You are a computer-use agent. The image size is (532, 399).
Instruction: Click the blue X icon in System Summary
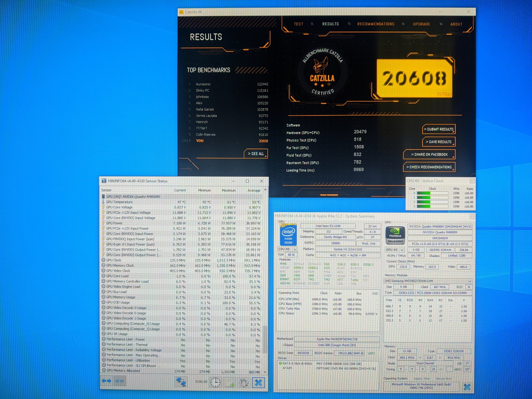click(x=467, y=387)
